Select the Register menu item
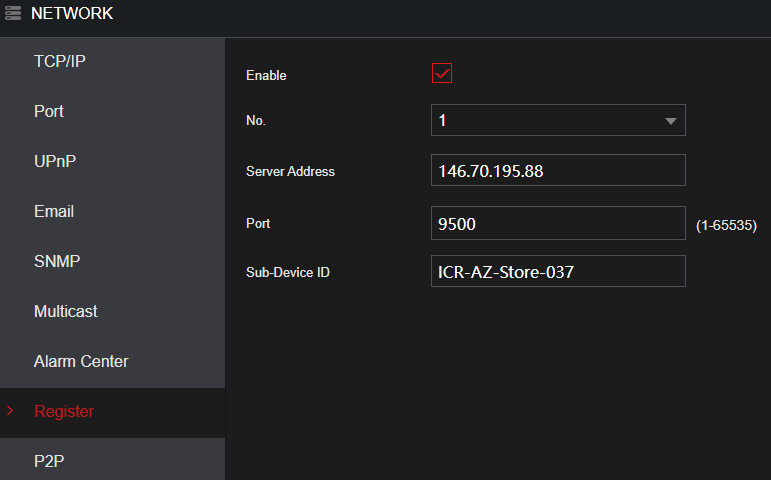This screenshot has width=771, height=480. pos(113,412)
